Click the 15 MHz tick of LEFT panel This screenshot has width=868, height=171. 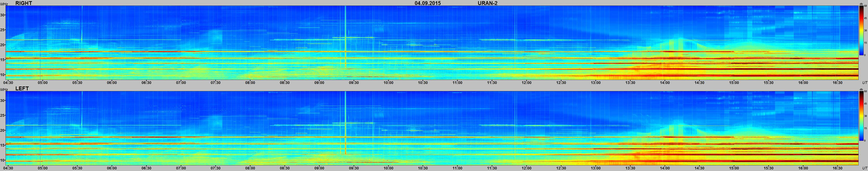tap(2, 145)
